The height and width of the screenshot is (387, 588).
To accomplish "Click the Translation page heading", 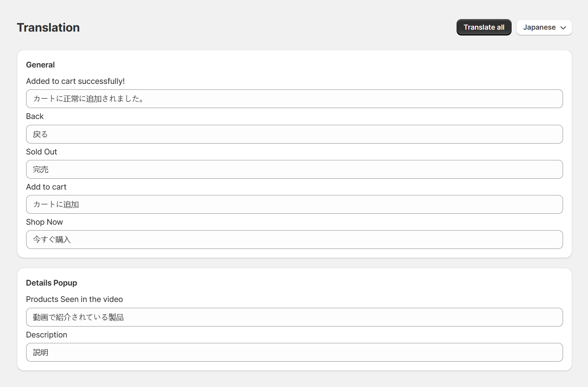I will click(48, 28).
